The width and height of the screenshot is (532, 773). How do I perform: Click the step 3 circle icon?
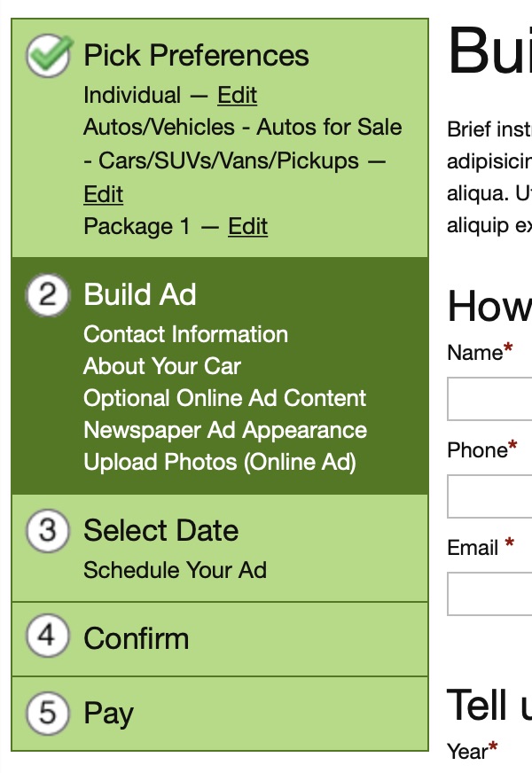[48, 531]
